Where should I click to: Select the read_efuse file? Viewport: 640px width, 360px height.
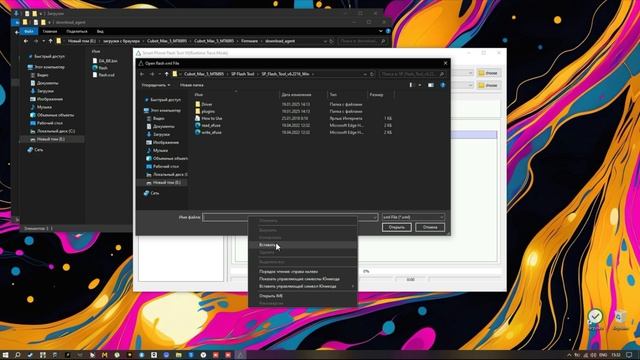click(x=208, y=125)
